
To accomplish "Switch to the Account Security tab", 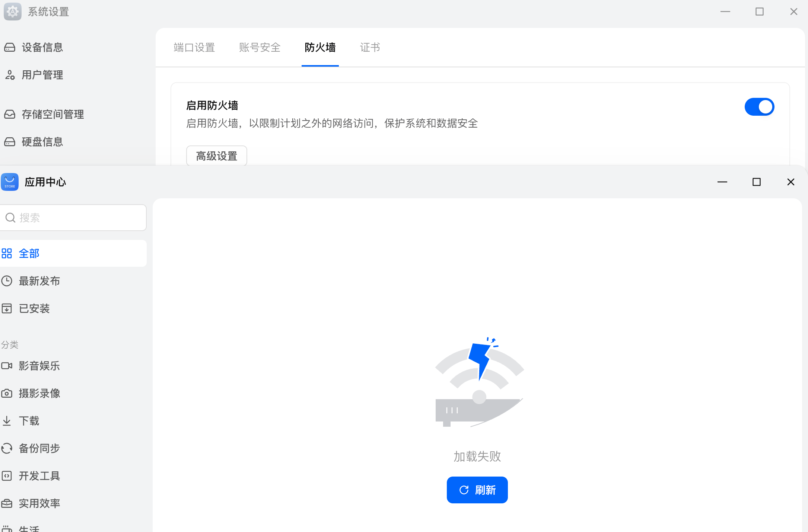I will [x=260, y=47].
